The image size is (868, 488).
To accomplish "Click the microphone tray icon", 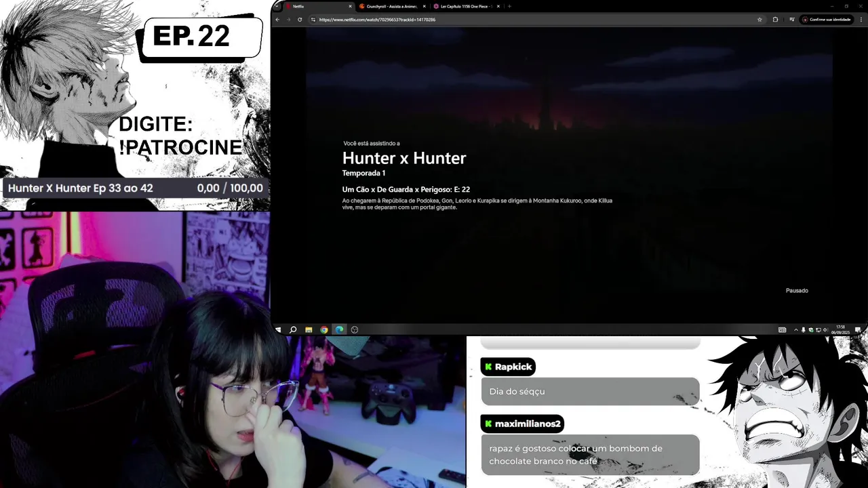I will point(804,329).
